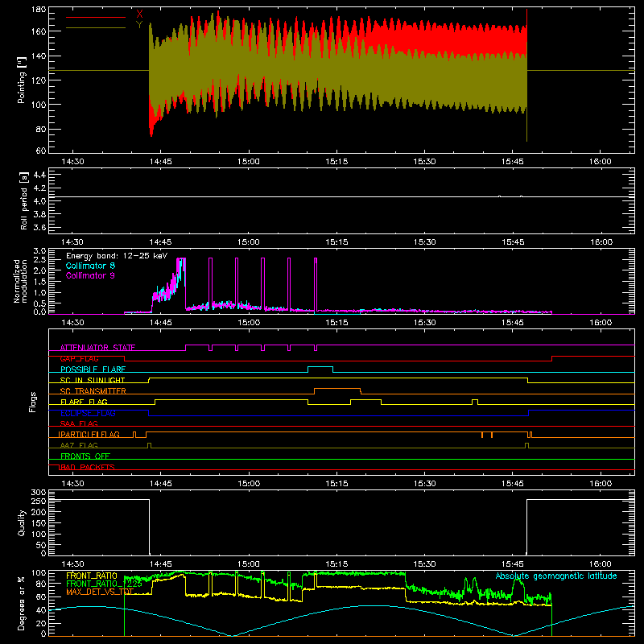This screenshot has width=644, height=644.
Task: Select the 160 tick on Pointing axis
Action: coord(39,31)
